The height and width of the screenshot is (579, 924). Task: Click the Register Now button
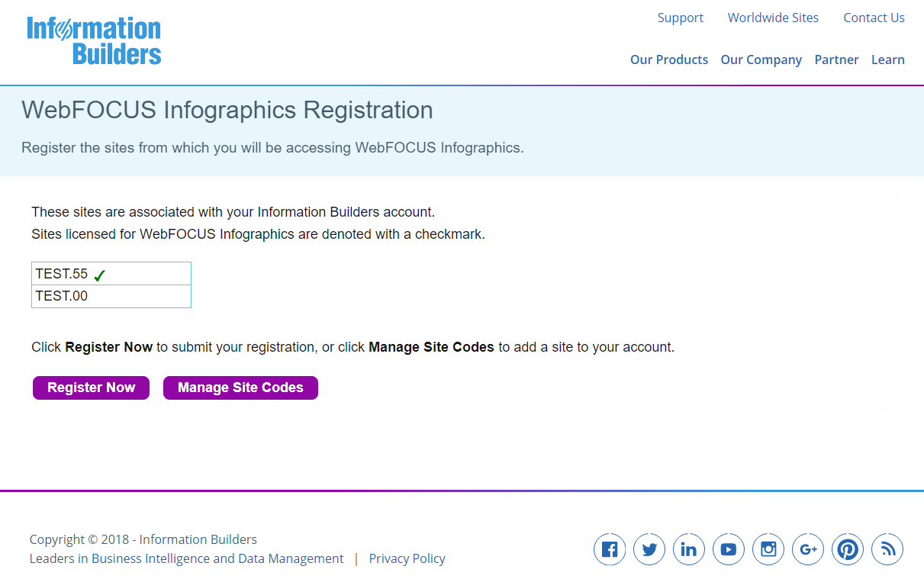[x=91, y=388]
